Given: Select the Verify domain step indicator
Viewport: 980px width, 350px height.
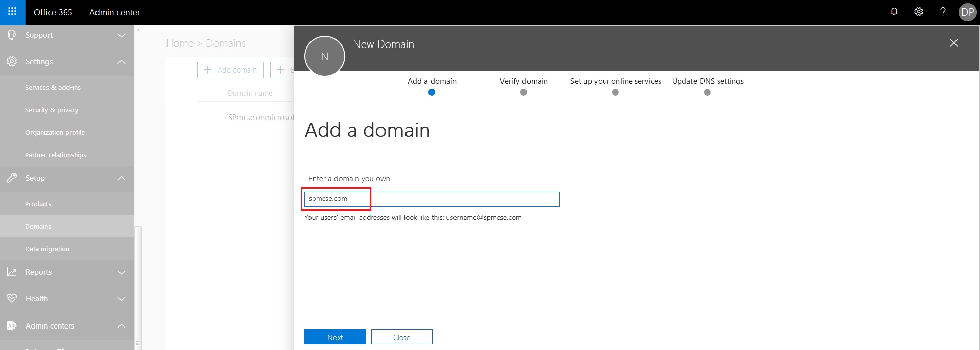Looking at the screenshot, I should [x=523, y=92].
